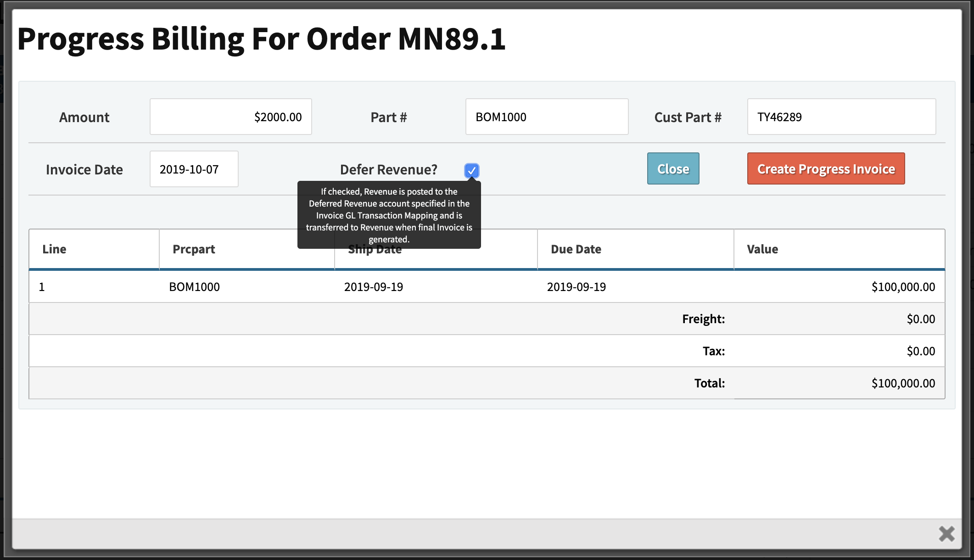Click the Defer Revenue? label
This screenshot has width=974, height=560.
pyautogui.click(x=389, y=170)
